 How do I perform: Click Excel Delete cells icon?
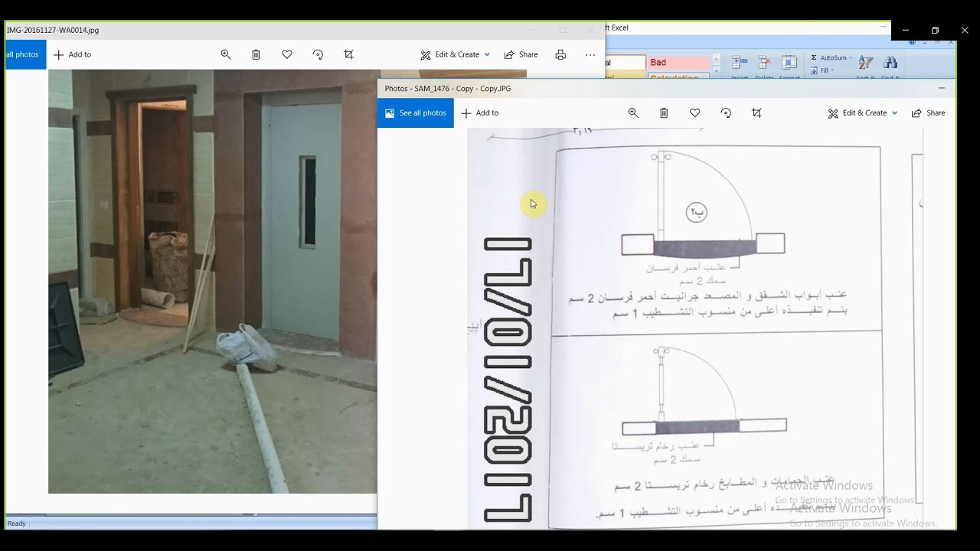click(x=765, y=63)
